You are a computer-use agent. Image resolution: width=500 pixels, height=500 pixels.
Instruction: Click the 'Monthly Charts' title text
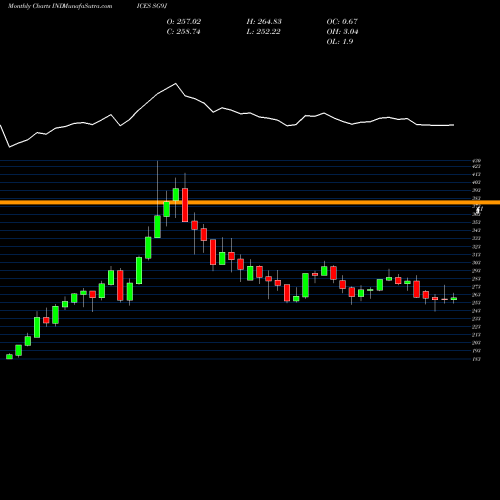pos(29,6)
